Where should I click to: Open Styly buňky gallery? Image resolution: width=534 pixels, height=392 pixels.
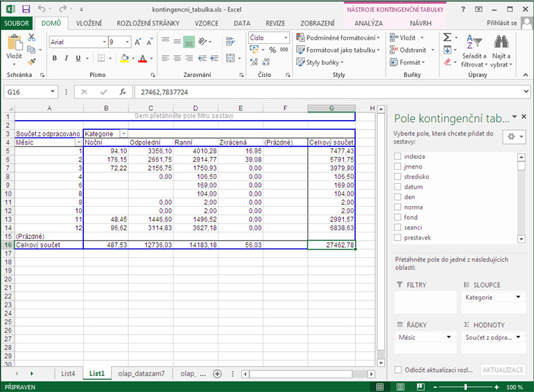(320, 62)
